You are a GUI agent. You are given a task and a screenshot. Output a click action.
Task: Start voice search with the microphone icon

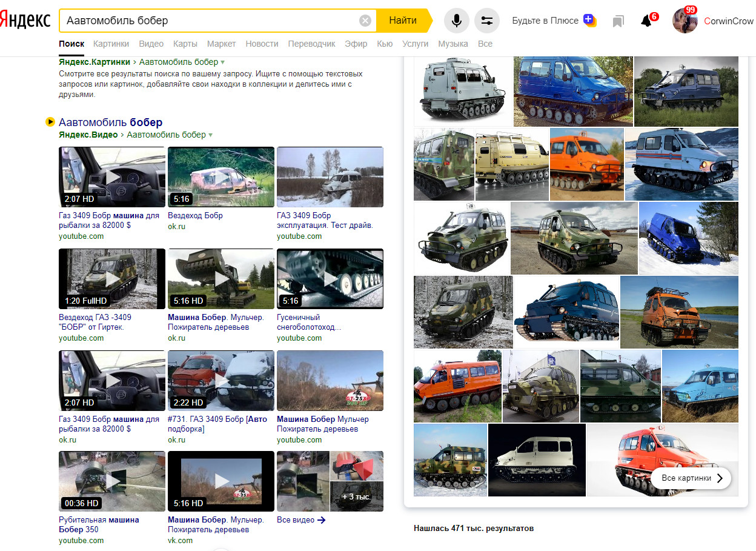pos(457,21)
